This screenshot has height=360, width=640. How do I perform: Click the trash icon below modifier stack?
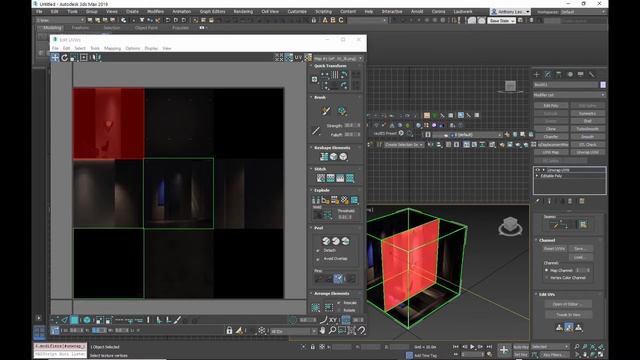[570, 201]
